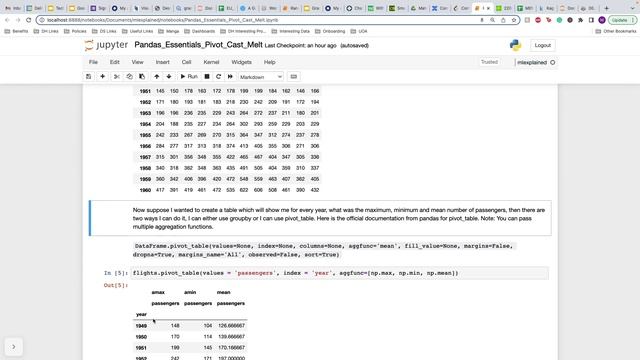Open the browser side panel icon

591,20
